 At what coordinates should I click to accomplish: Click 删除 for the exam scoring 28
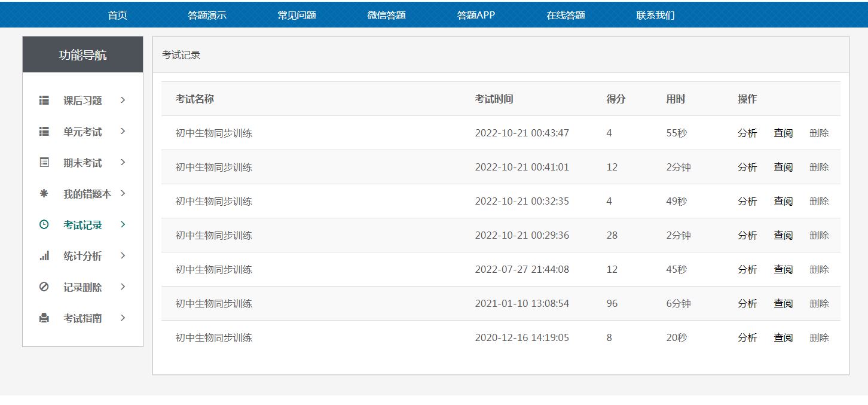[x=819, y=236]
